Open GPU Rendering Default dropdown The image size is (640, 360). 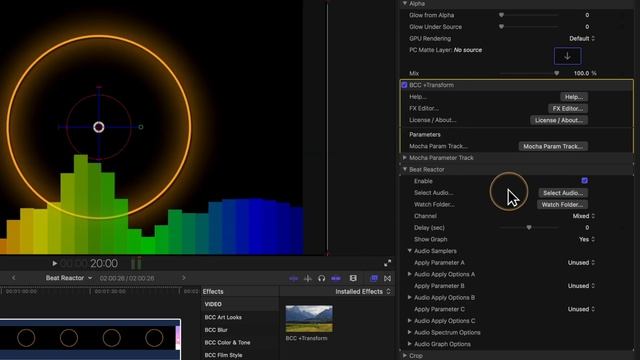(582, 38)
